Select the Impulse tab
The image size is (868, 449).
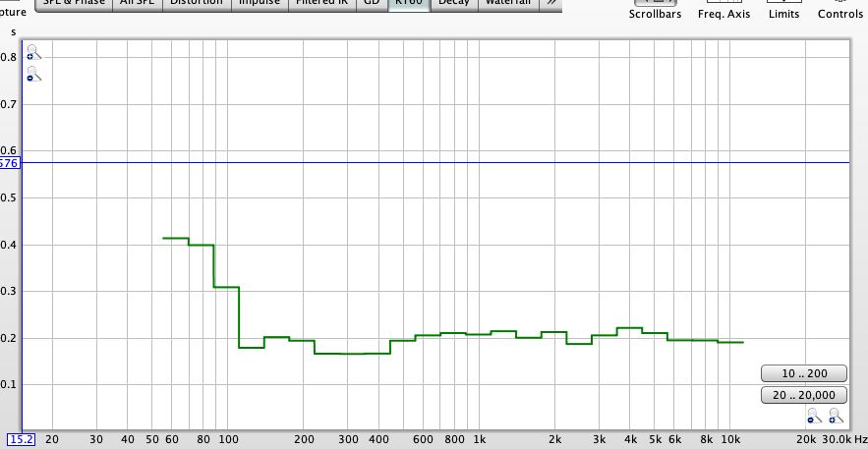[x=260, y=3]
